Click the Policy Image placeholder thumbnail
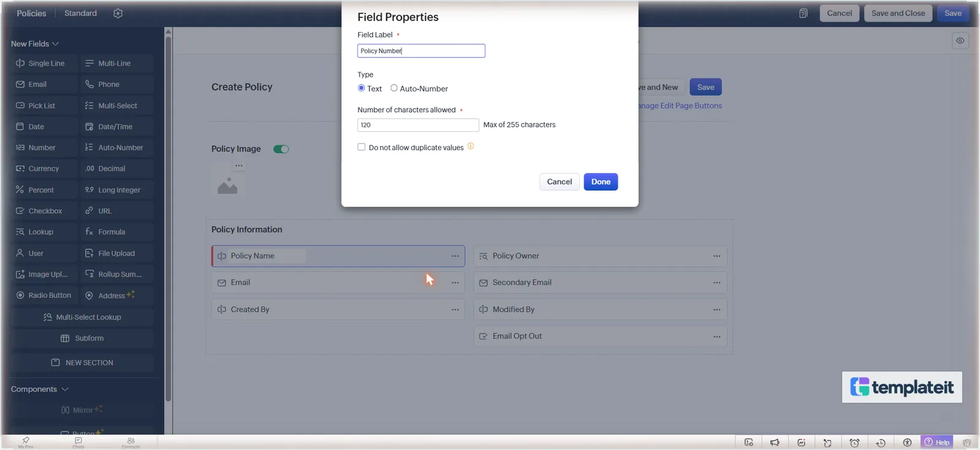The image size is (980, 450). point(227,185)
